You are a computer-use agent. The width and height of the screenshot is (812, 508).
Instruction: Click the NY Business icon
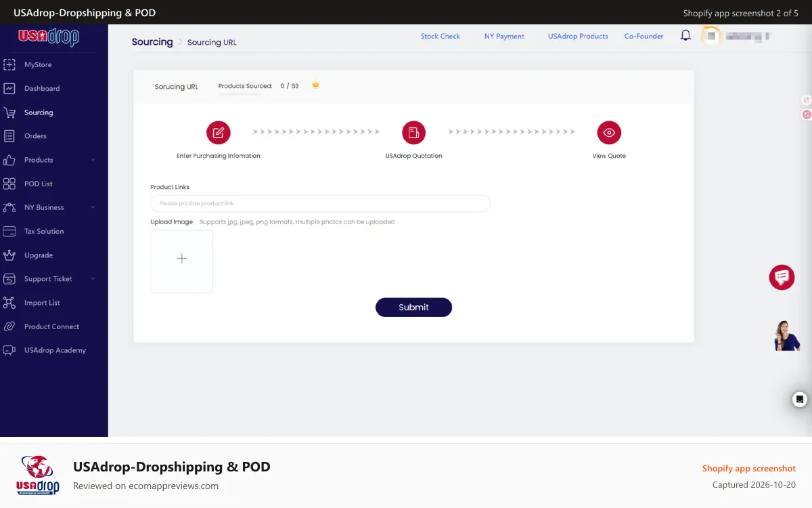(9, 207)
